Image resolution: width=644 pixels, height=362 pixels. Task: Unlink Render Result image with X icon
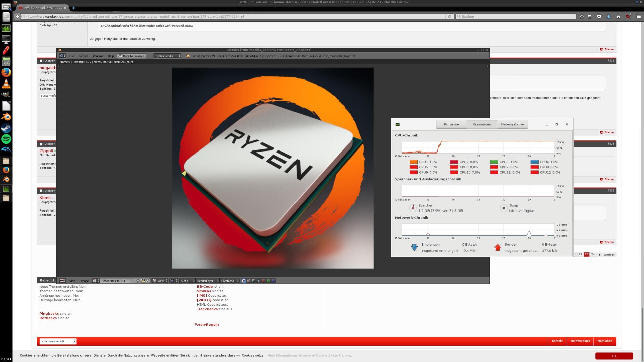point(148,281)
